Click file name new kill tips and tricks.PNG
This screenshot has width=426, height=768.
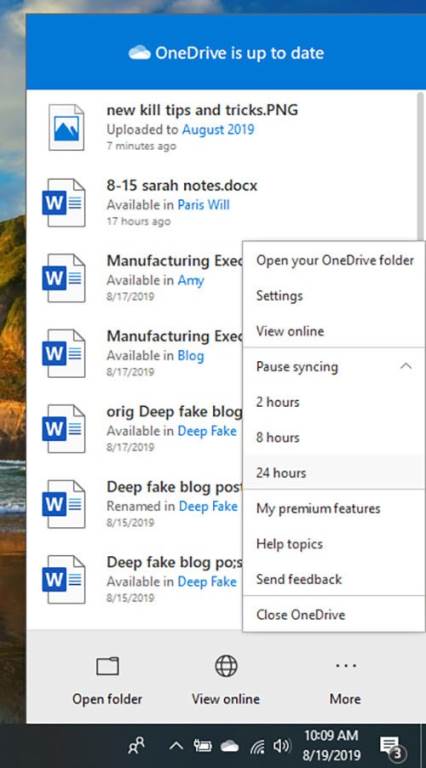point(202,110)
